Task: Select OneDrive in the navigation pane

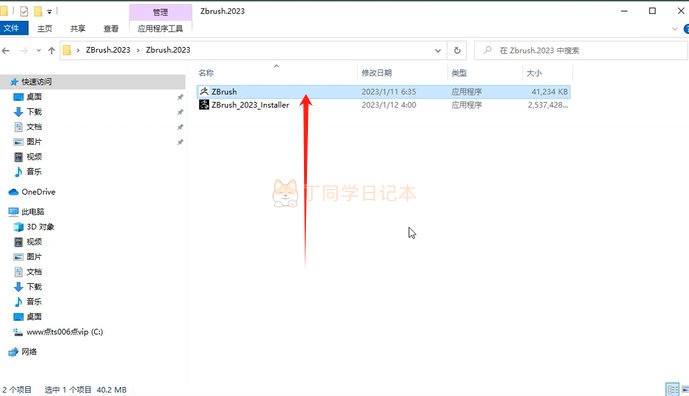Action: point(38,192)
